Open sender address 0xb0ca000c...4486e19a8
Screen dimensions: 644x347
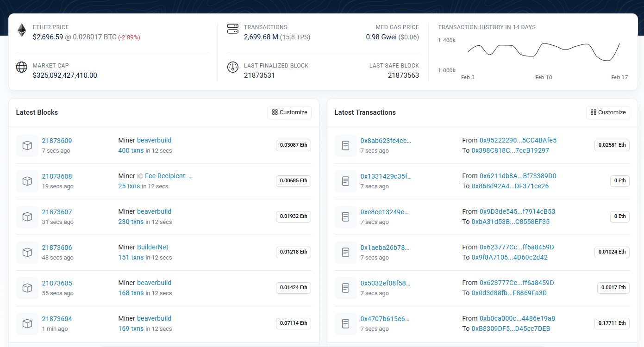[x=518, y=318]
